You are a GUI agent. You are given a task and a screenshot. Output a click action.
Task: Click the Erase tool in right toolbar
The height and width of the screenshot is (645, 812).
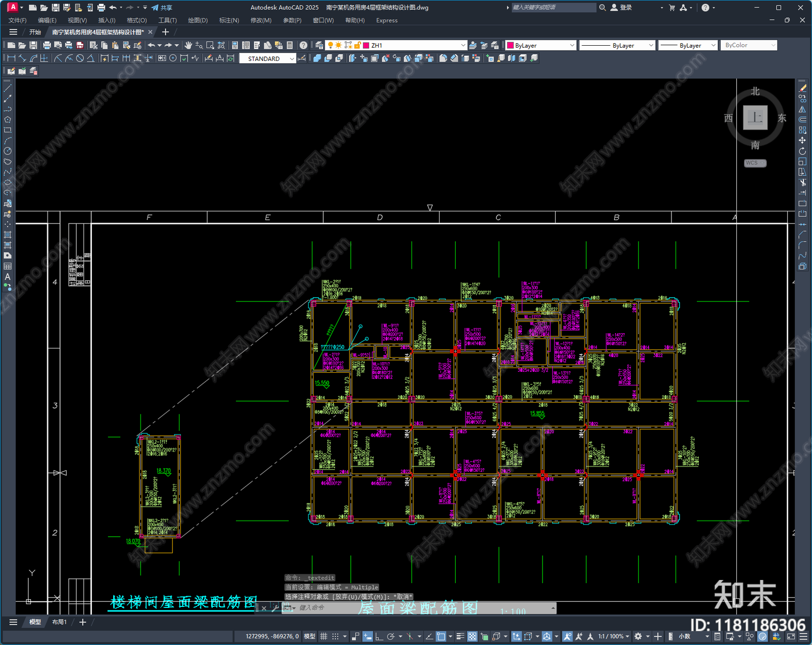(x=802, y=88)
